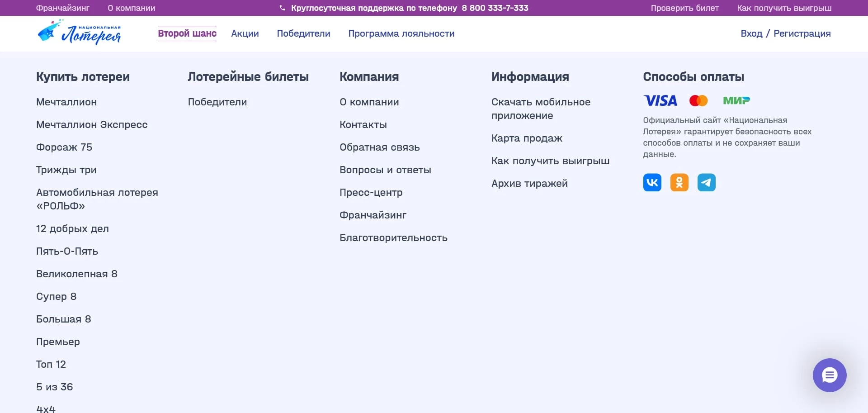Viewport: 868px width, 413px height.
Task: Open the VK social media icon
Action: (652, 182)
